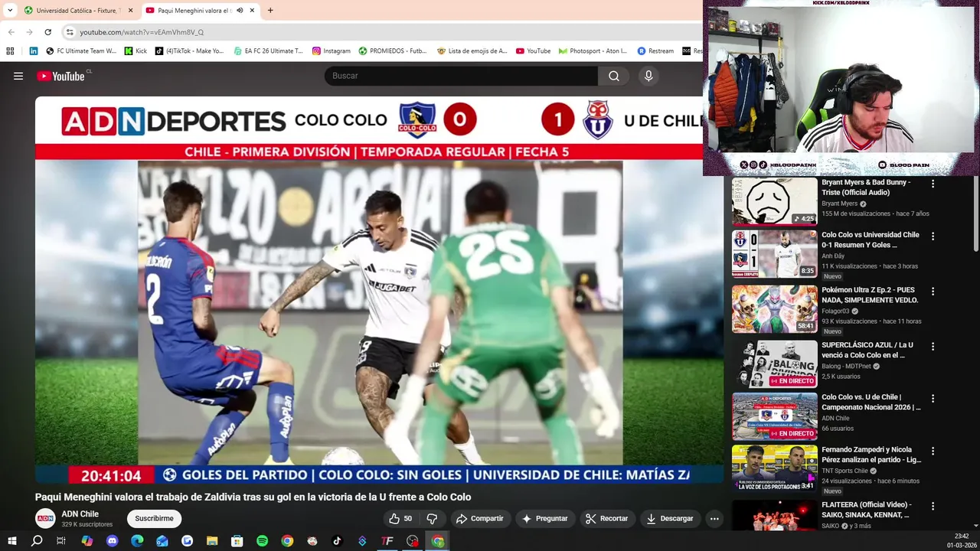Submit search with the magnifying glass icon
This screenshot has width=980, height=551.
click(x=614, y=76)
